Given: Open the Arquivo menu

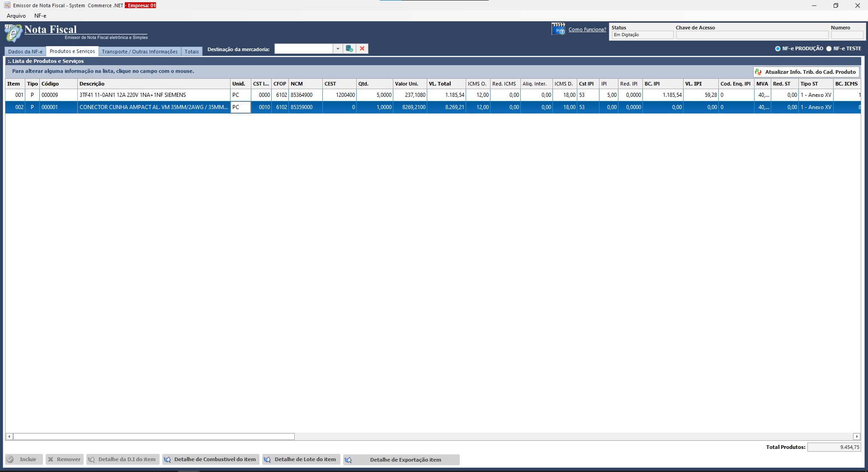Looking at the screenshot, I should (x=16, y=16).
